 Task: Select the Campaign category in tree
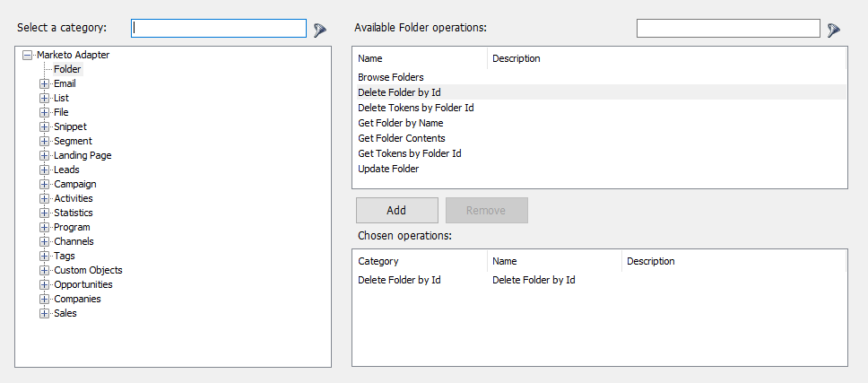(74, 184)
